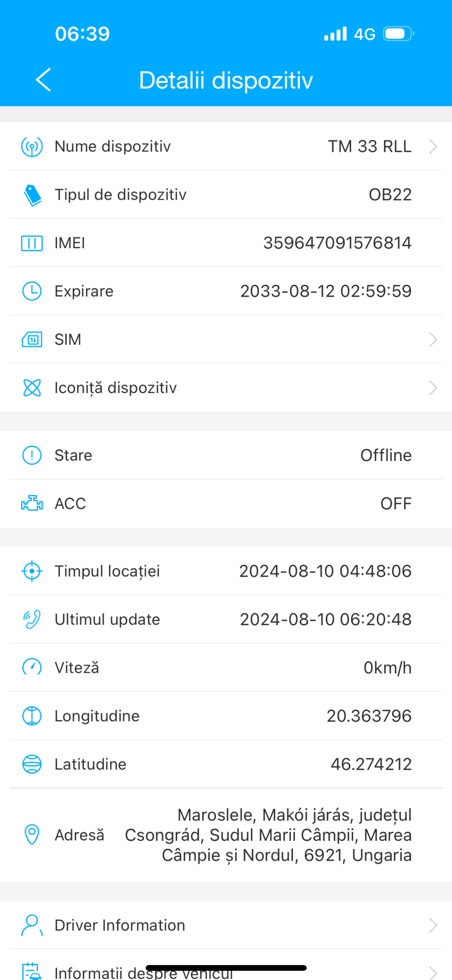The image size is (452, 980).
Task: Tap the back arrow in header
Action: [x=43, y=80]
